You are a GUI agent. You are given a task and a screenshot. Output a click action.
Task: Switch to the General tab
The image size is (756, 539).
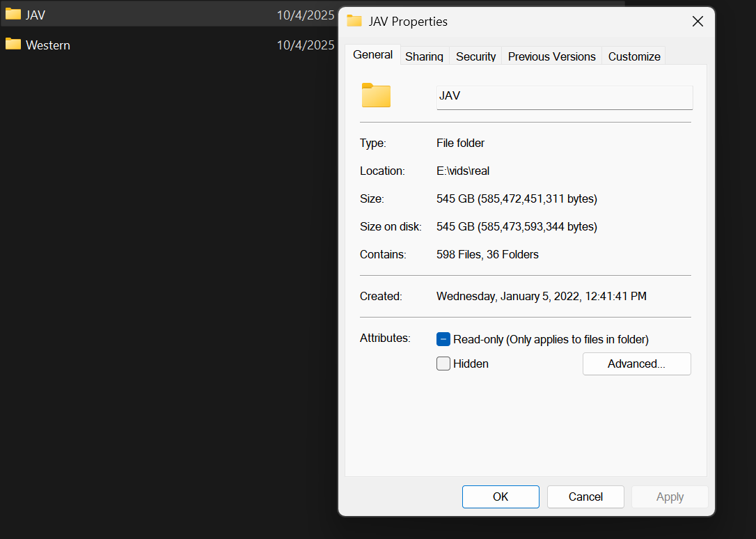(372, 55)
